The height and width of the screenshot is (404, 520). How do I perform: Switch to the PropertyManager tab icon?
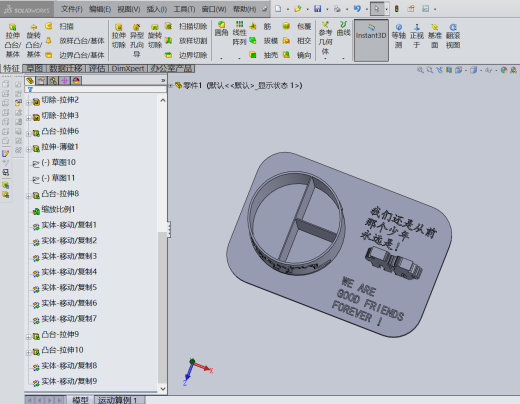coord(41,81)
